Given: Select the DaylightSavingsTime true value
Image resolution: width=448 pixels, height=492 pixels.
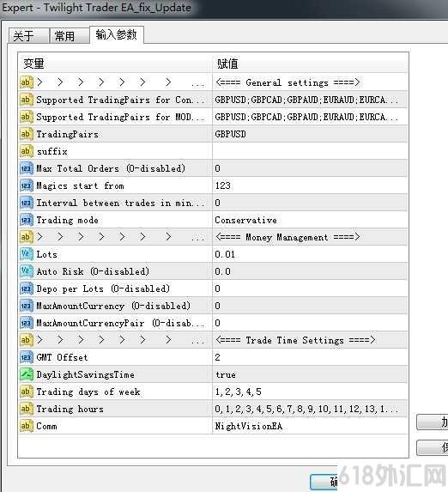Looking at the screenshot, I should point(310,374).
